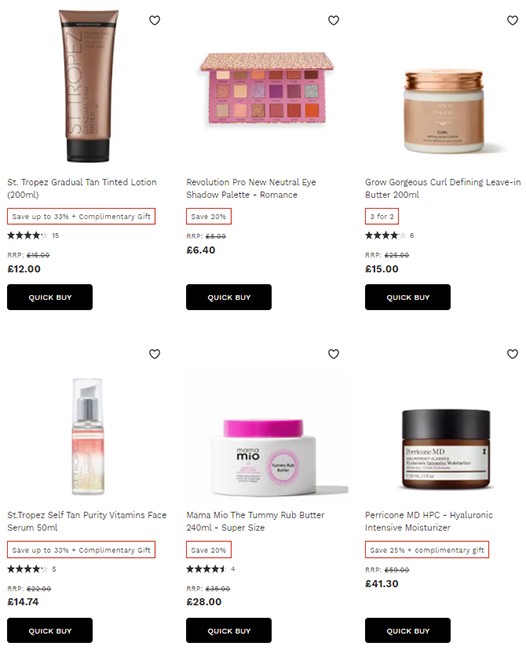This screenshot has height=650, width=526.
Task: Wishlist the Mama Mio Tummy Rub Butter
Action: coord(333,354)
